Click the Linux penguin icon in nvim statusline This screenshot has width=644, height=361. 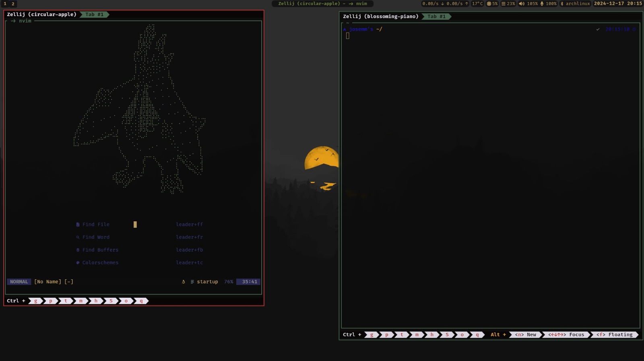click(x=184, y=282)
